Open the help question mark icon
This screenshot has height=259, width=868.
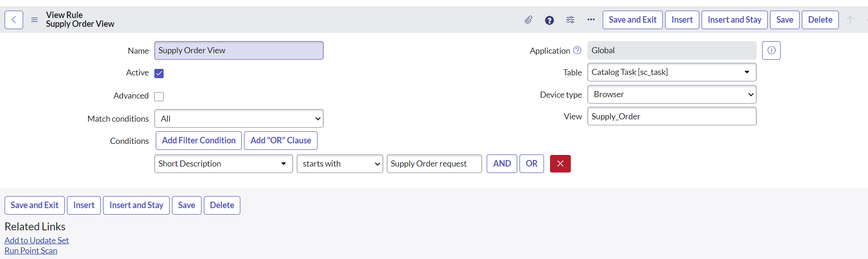point(549,20)
